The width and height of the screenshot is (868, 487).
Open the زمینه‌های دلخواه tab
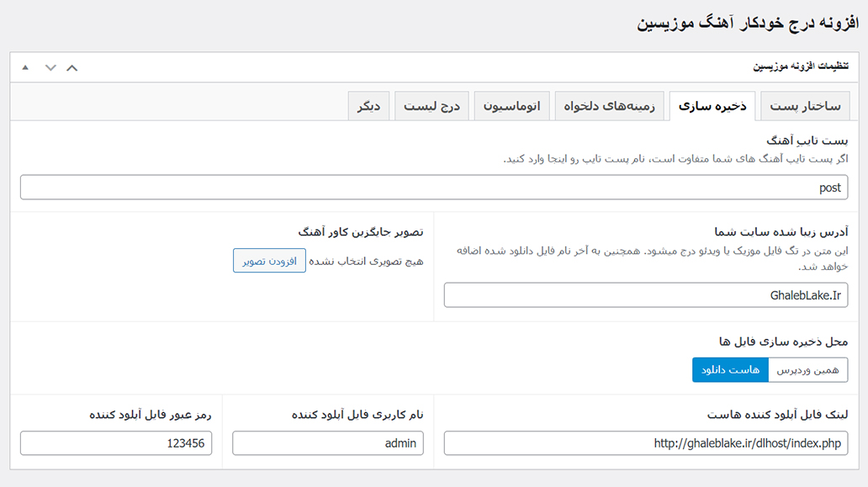[610, 106]
